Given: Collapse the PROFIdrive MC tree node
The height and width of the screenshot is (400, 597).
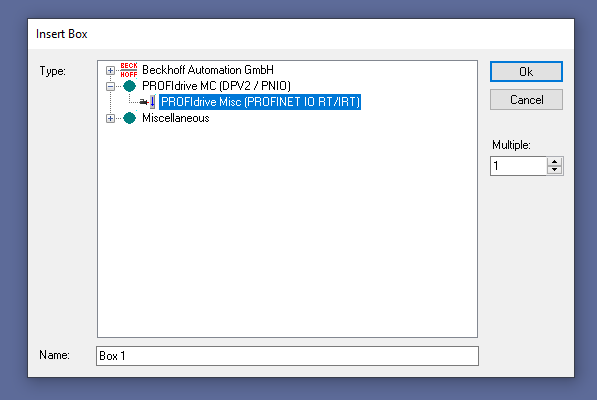Looking at the screenshot, I should coord(110,86).
